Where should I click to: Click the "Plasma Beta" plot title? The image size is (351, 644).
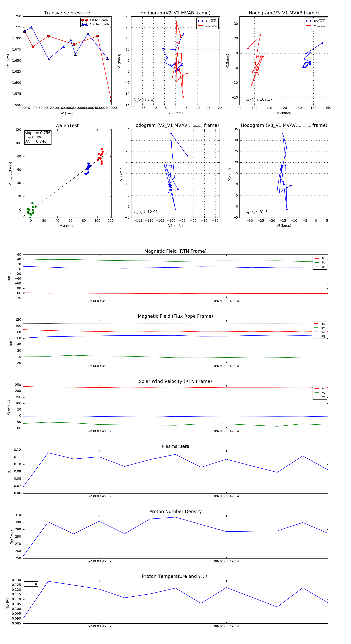pyautogui.click(x=175, y=447)
